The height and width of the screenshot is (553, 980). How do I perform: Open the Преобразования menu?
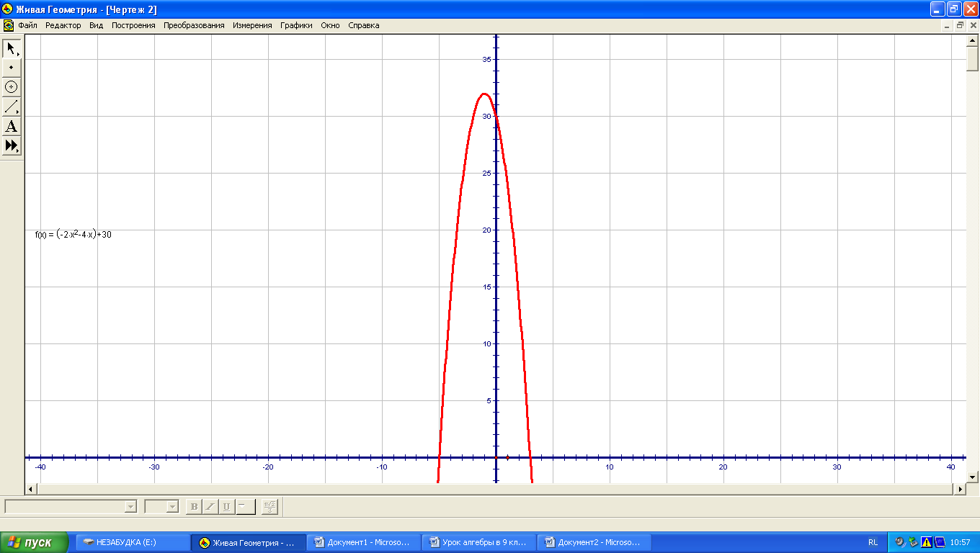point(194,25)
